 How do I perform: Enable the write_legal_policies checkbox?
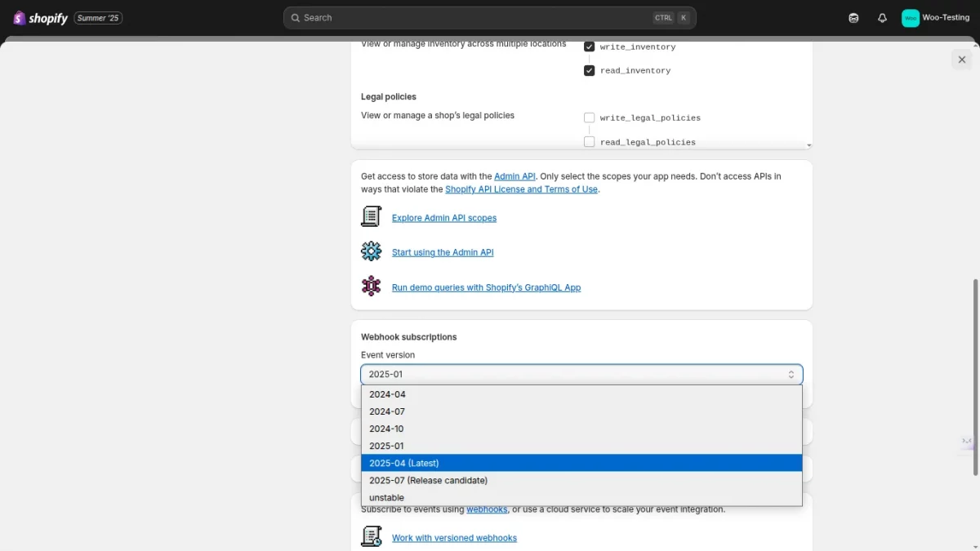(x=590, y=117)
